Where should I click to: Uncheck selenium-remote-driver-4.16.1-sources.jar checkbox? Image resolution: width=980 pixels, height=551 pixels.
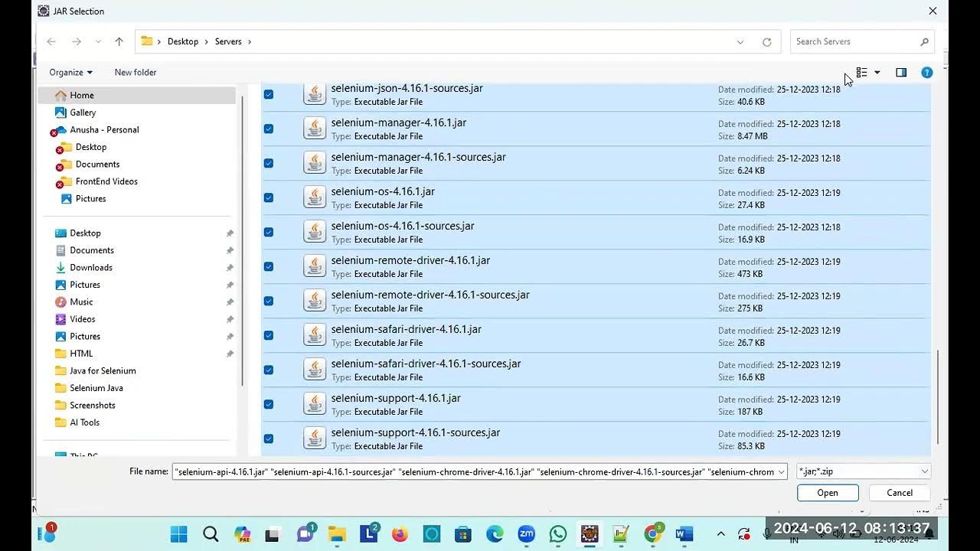coord(269,301)
